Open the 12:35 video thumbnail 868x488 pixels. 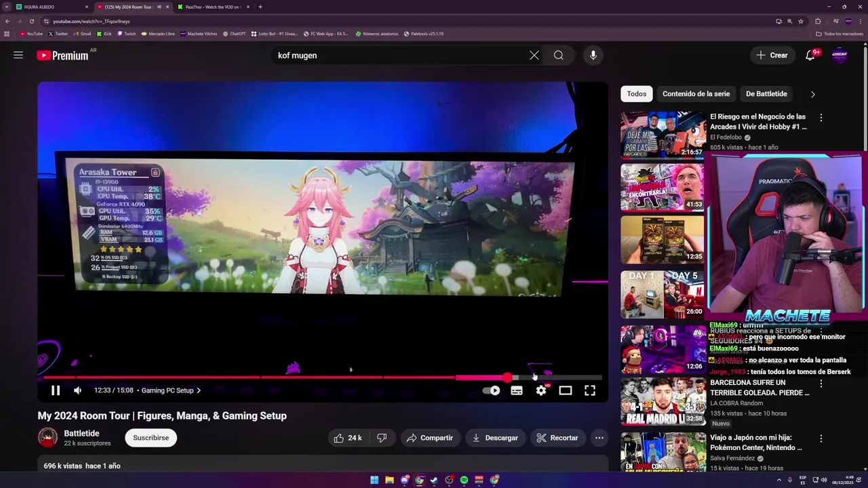pos(663,240)
